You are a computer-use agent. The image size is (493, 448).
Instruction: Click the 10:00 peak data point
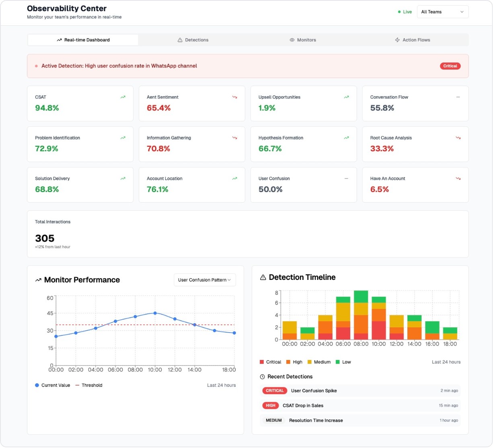pos(155,313)
